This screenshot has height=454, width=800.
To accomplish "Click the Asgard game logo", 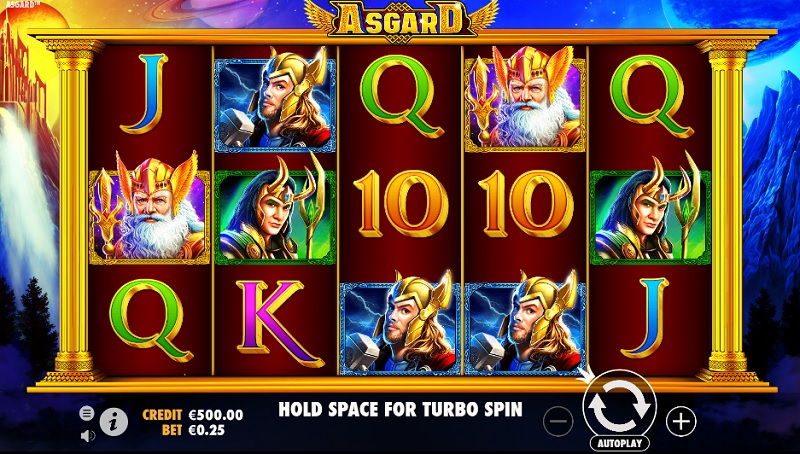I will pyautogui.click(x=402, y=20).
